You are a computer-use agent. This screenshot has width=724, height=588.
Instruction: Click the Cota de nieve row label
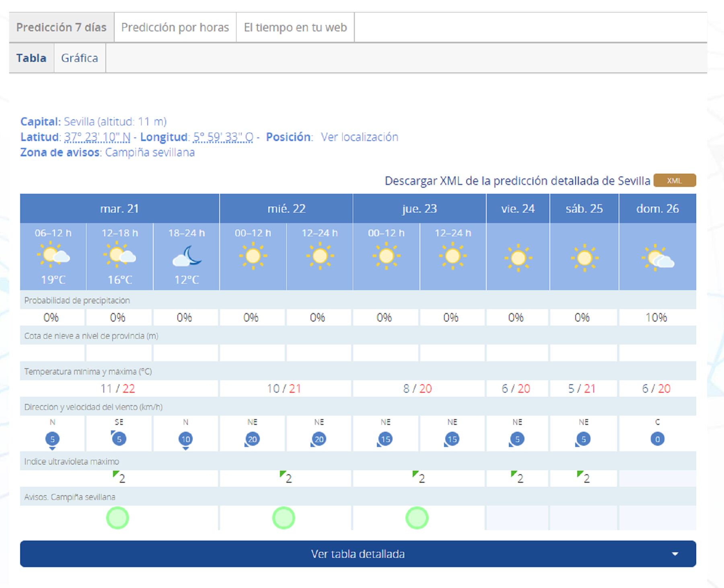point(91,336)
